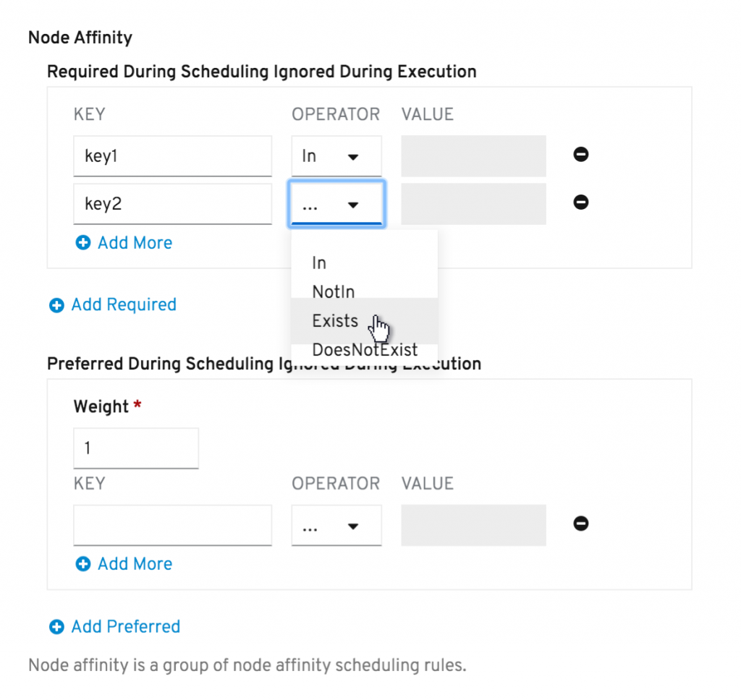This screenshot has height=700, width=741.
Task: Click the plus icon beside Add More under key2
Action: [82, 243]
